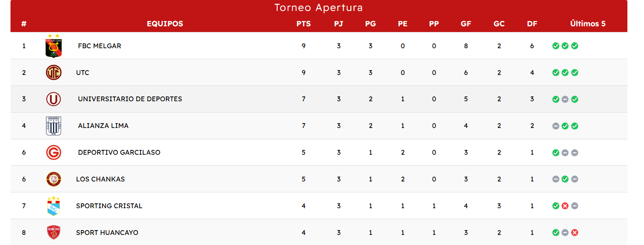Click the Últimos 5 column header
This screenshot has width=644, height=245.
588,24
